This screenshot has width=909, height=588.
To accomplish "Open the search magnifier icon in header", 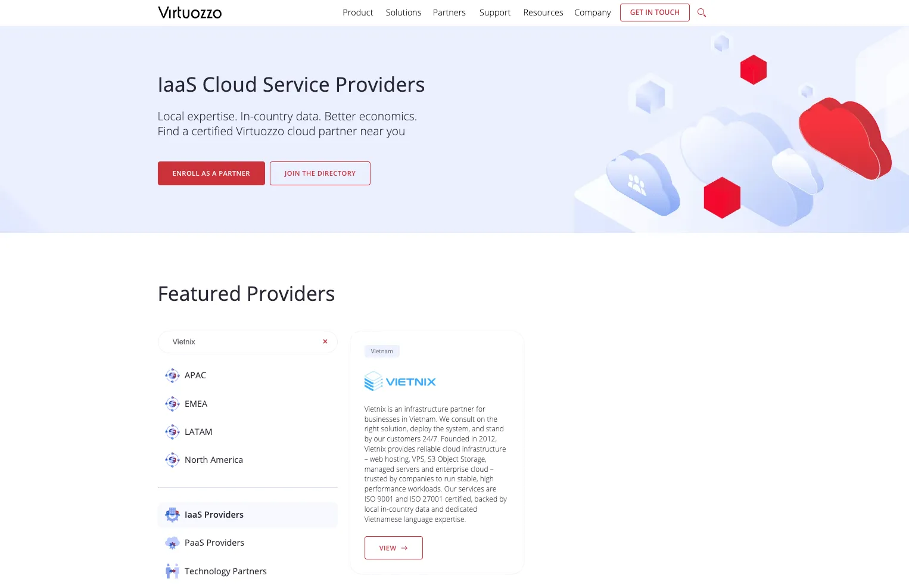I will point(702,13).
